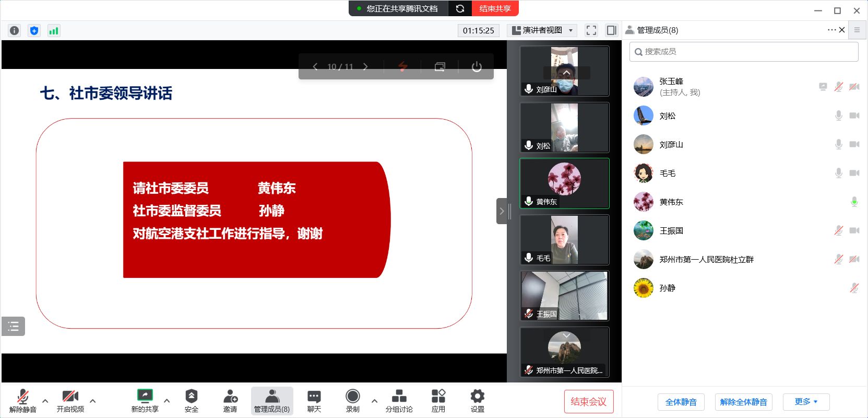This screenshot has width=868, height=418.
Task: Click New Share (新的共享)
Action: [x=145, y=400]
